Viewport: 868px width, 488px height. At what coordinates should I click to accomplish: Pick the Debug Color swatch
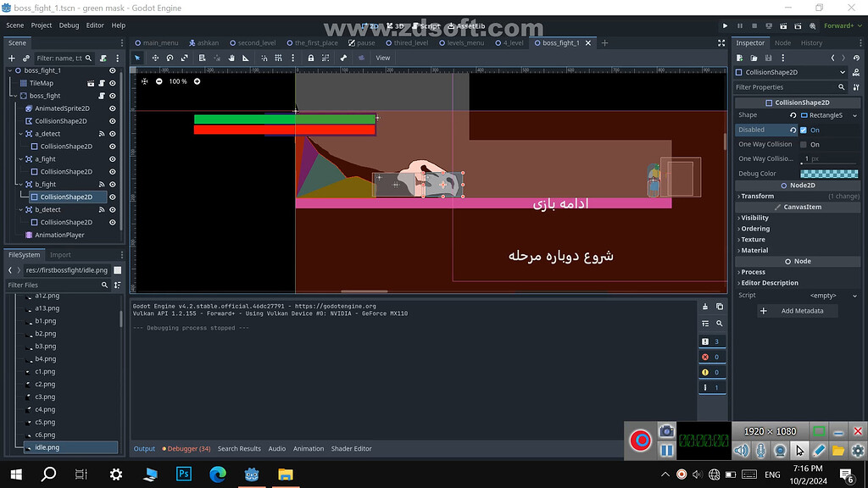[829, 173]
